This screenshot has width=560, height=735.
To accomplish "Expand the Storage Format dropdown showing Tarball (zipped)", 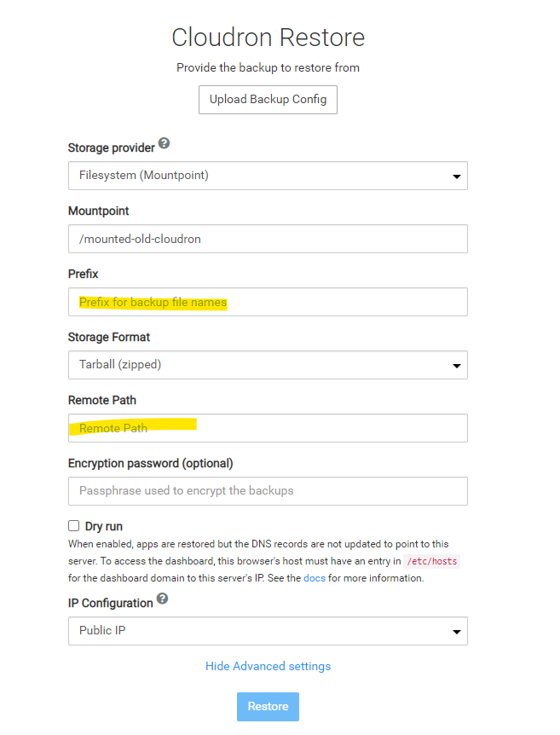I will (x=268, y=365).
